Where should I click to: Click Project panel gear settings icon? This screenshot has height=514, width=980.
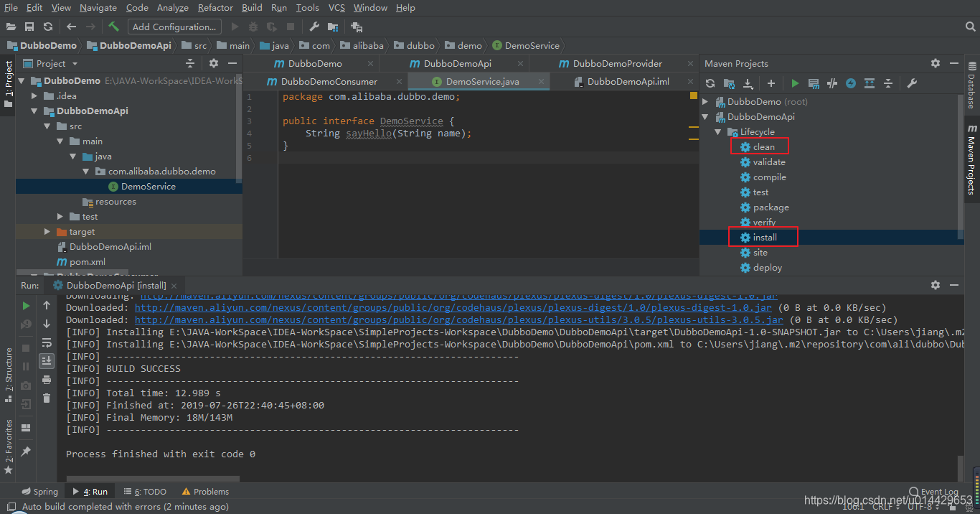coord(214,63)
